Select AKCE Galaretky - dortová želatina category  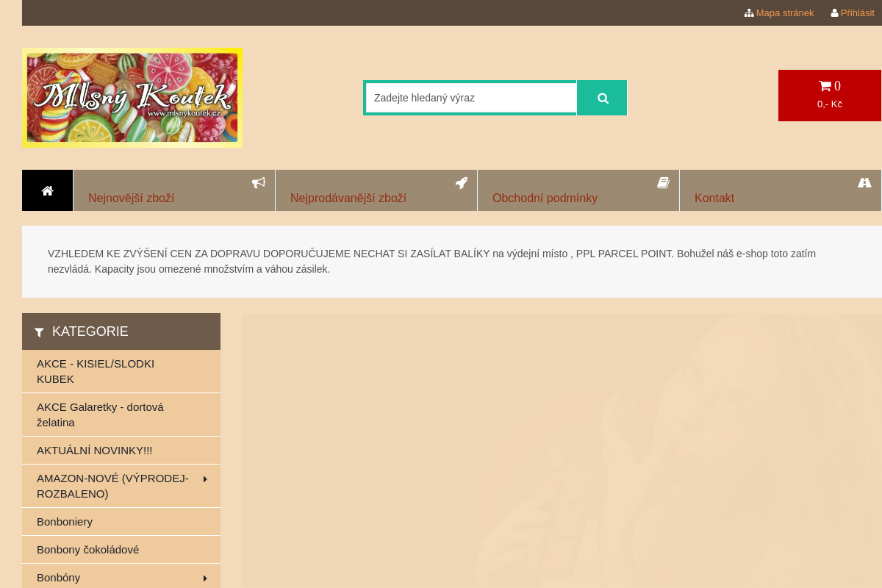click(121, 415)
